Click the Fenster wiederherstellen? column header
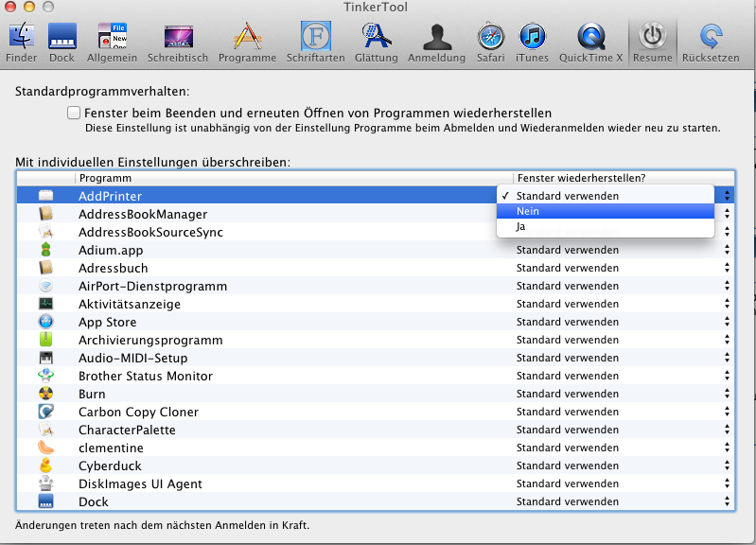The height and width of the screenshot is (545, 756). click(624, 178)
